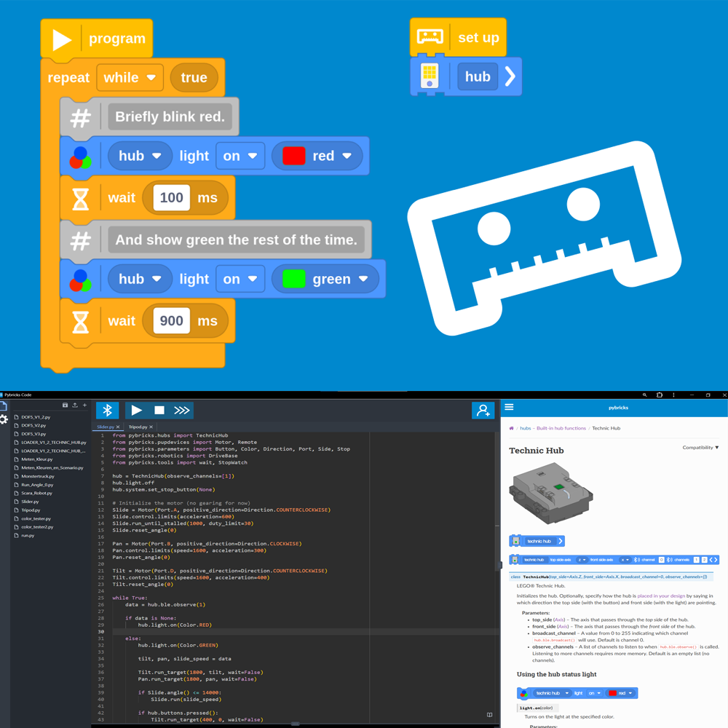Click the large Pybricks robot logo
Viewport: 728px width, 728px height.
(544, 238)
